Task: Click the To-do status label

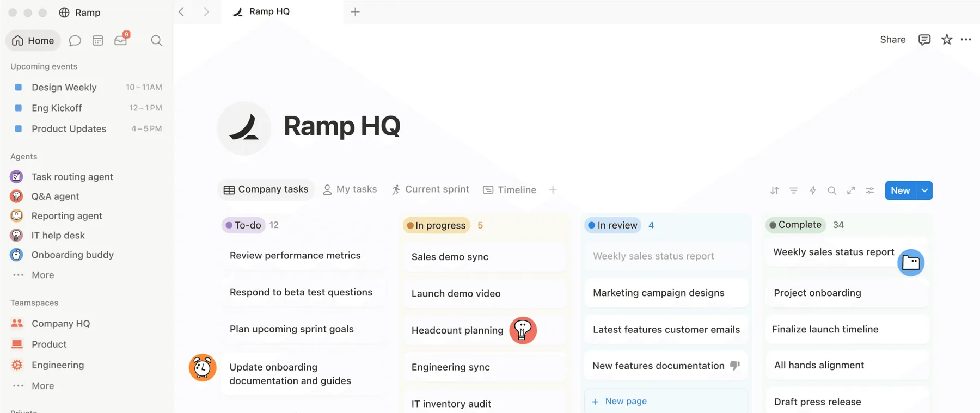Action: (x=243, y=225)
